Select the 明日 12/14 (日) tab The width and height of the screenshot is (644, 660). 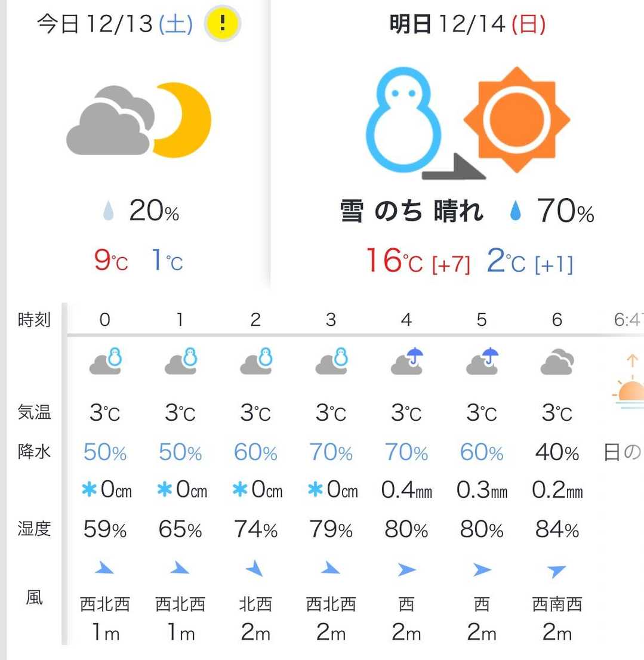coord(467,24)
